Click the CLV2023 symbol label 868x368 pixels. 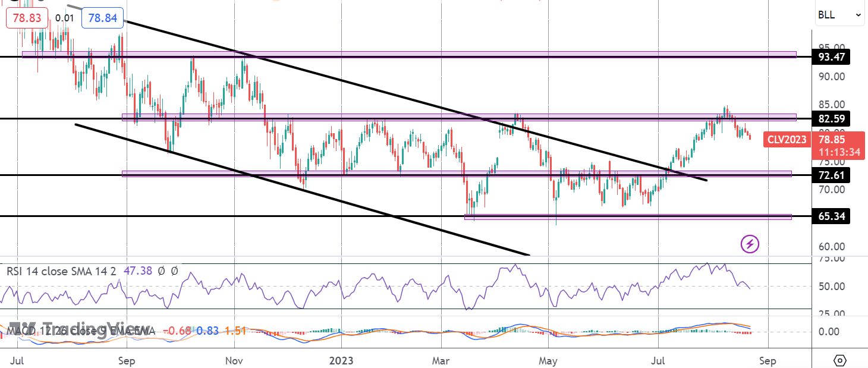(787, 140)
